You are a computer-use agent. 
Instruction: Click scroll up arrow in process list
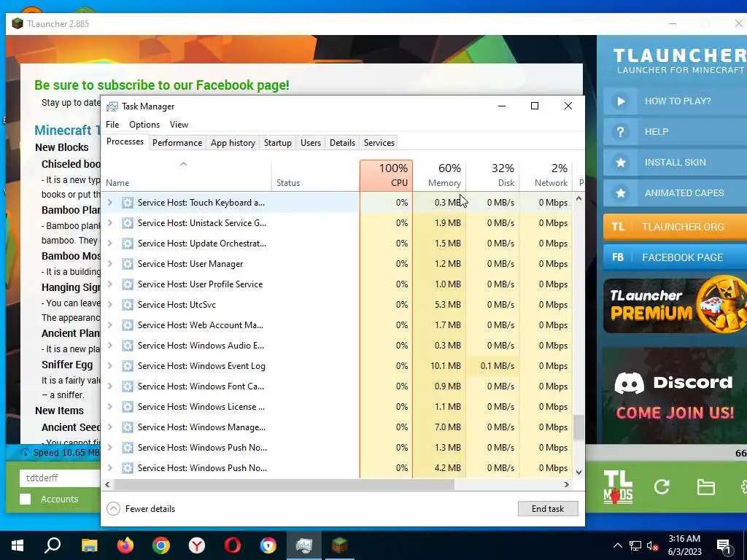point(578,198)
